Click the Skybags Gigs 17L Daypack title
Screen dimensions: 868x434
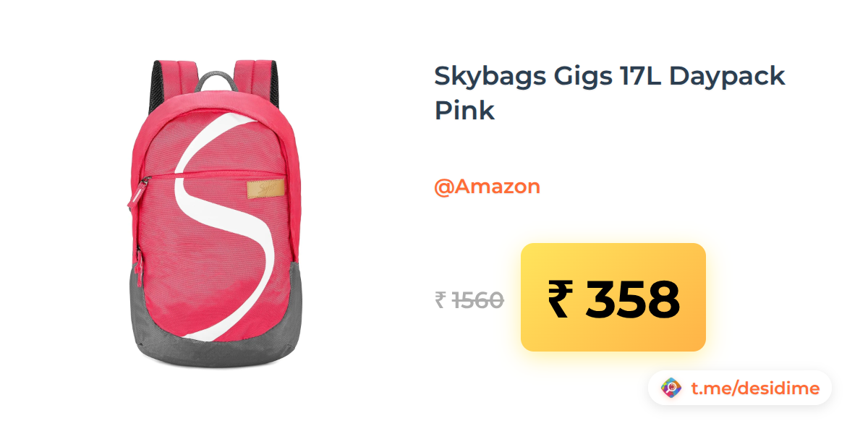pos(609,75)
